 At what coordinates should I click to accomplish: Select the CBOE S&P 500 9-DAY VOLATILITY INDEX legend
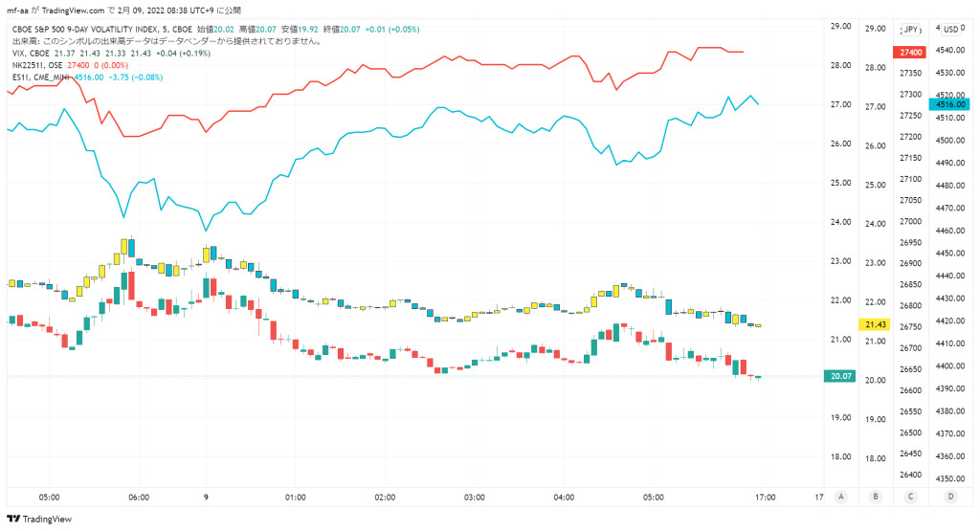click(101, 30)
